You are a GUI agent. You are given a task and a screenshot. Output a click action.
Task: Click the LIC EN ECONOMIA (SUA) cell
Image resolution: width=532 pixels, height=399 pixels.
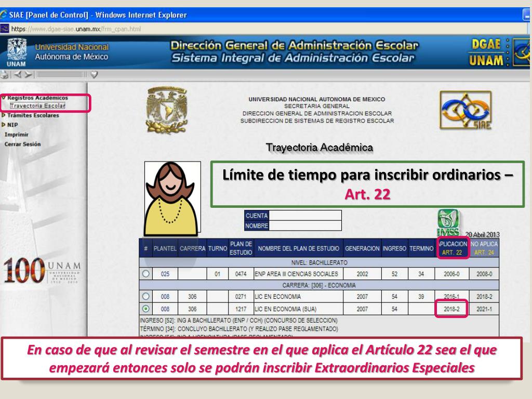299,309
